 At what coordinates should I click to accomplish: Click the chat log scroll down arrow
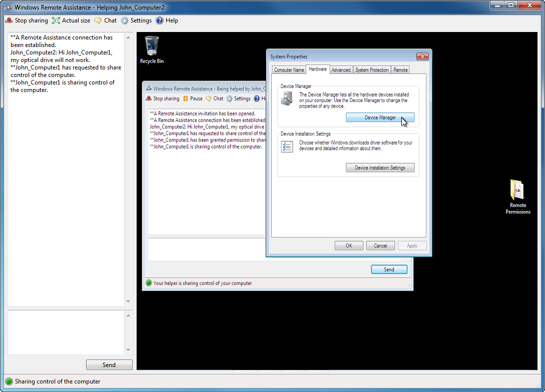click(128, 301)
